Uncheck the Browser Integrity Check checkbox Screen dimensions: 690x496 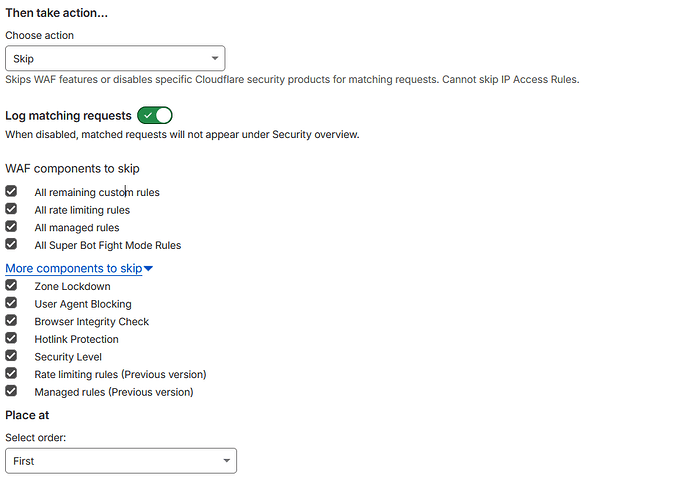coord(11,320)
